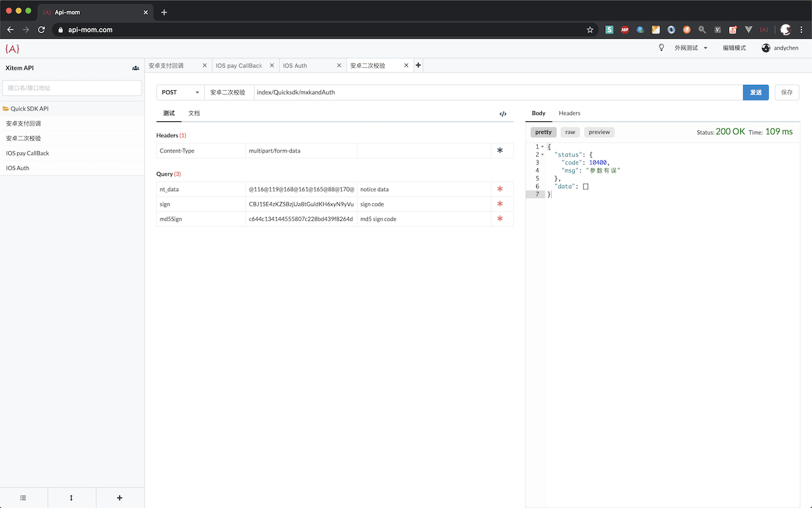
Task: Open the response Body tab
Action: 539,113
